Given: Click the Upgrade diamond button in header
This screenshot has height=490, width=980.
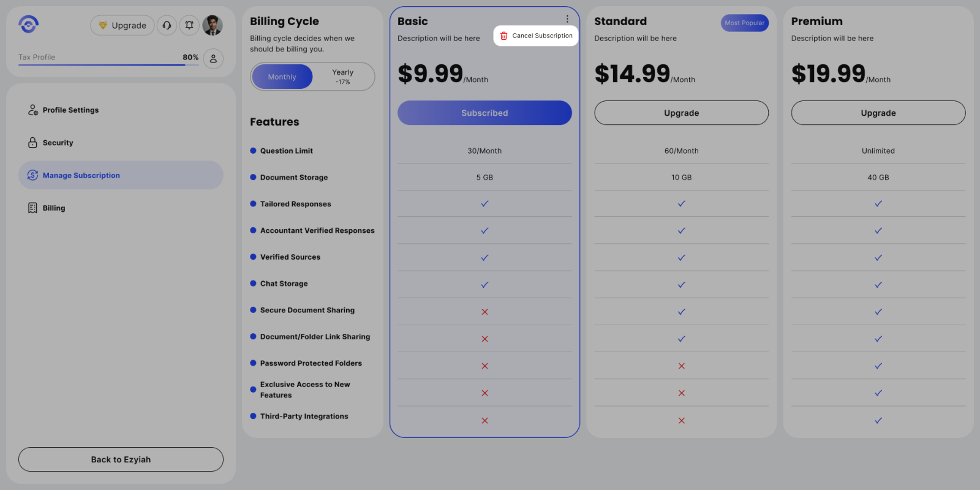Looking at the screenshot, I should 123,26.
